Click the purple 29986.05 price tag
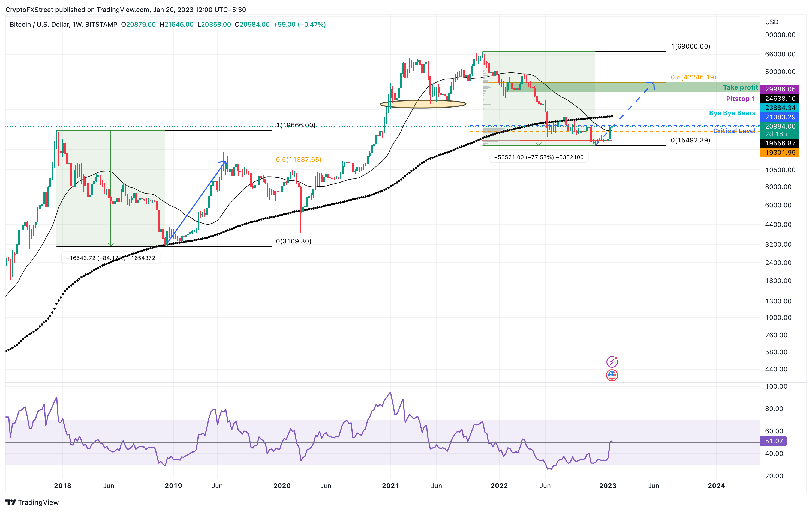The height and width of the screenshot is (512, 812). click(x=780, y=89)
